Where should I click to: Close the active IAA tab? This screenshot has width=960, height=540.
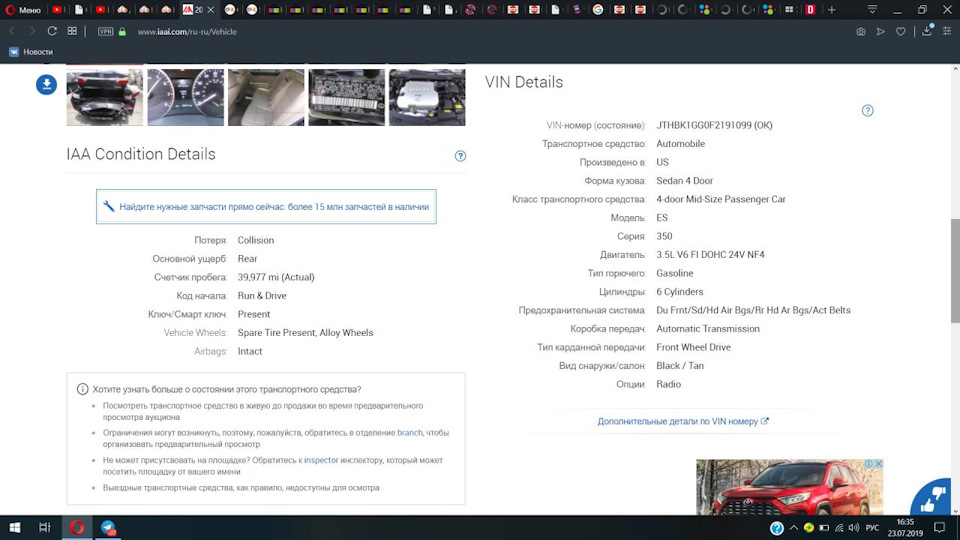211,10
